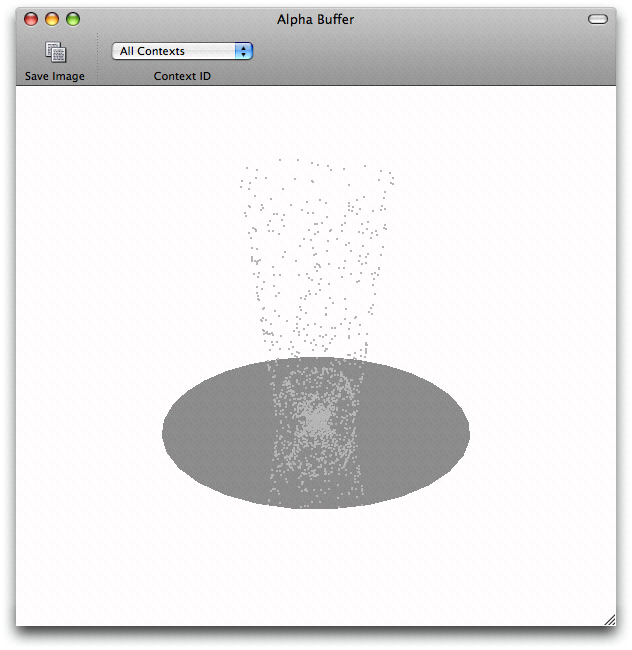This screenshot has height=650, width=632.
Task: Click the "Save Image" text label
Action: [x=55, y=77]
